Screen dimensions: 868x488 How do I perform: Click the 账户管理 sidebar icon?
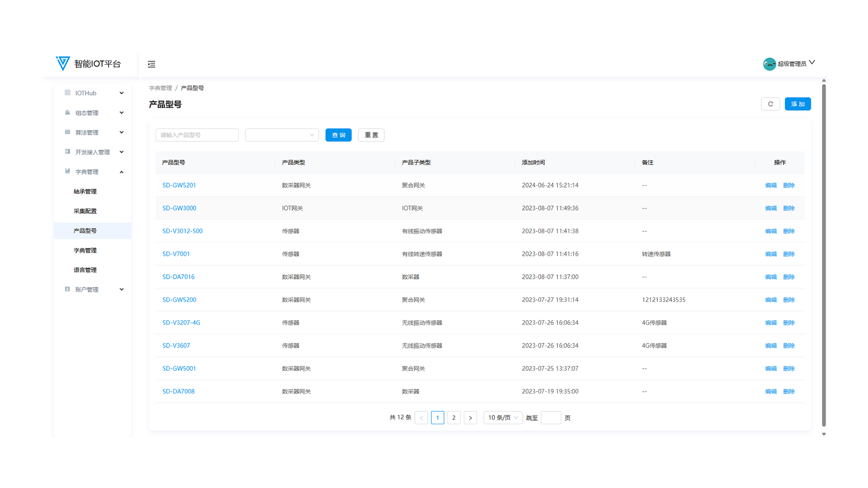coord(67,289)
